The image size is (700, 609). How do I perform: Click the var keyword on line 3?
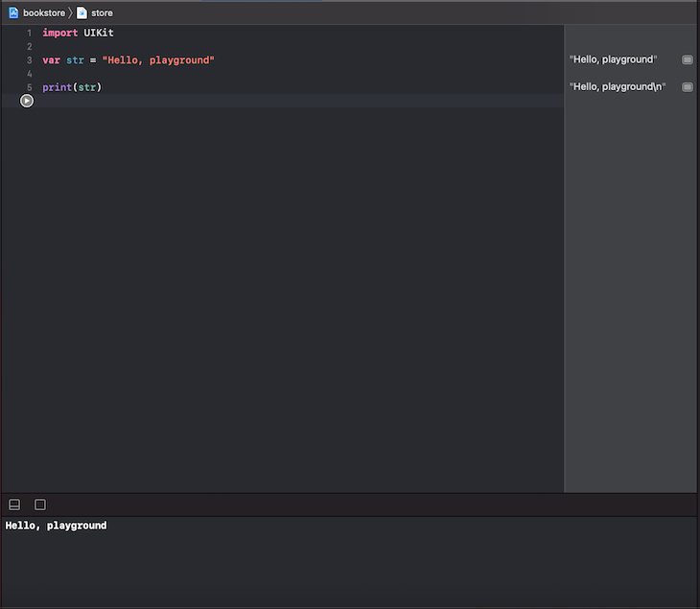tap(52, 60)
